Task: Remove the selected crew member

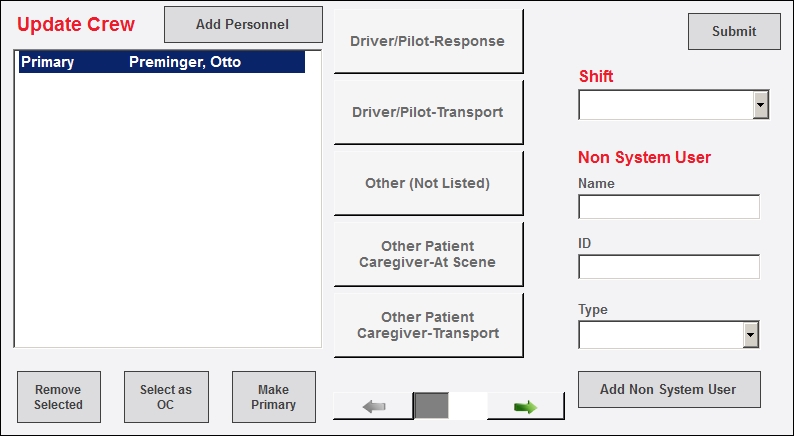Action: 59,397
